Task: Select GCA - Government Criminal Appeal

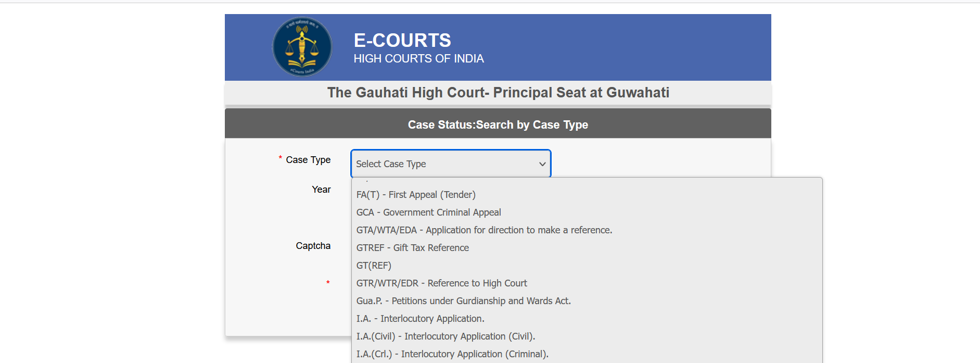Action: click(x=428, y=212)
